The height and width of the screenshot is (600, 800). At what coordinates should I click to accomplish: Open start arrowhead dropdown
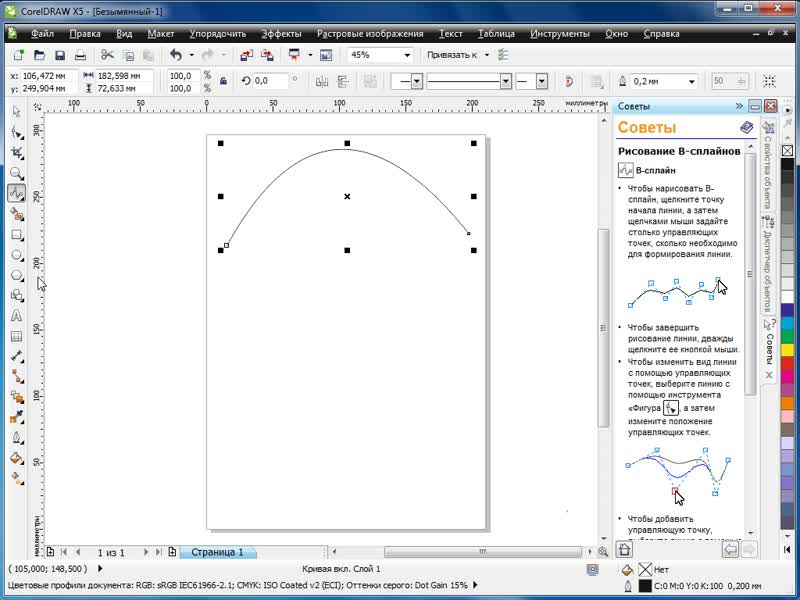pos(417,81)
